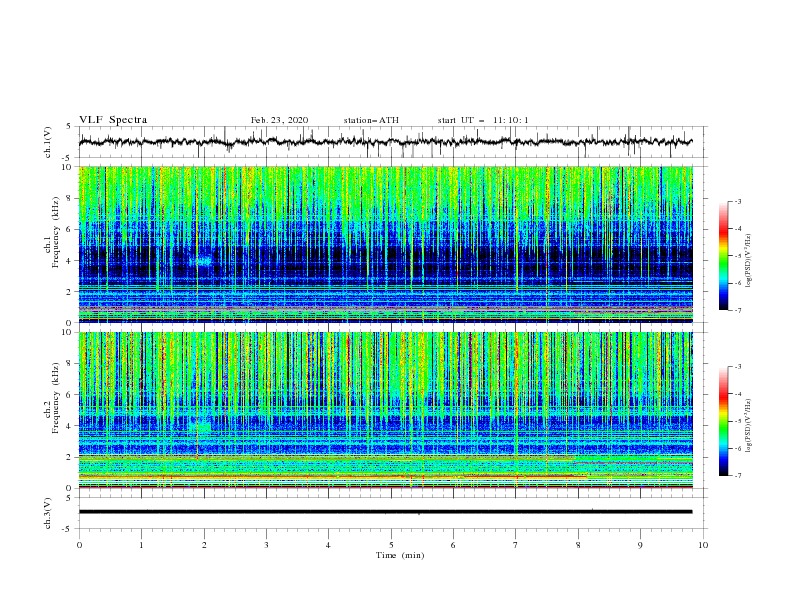Click the "-7" tick on ch.1 colorbar
This screenshot has width=792, height=612.
coord(737,310)
